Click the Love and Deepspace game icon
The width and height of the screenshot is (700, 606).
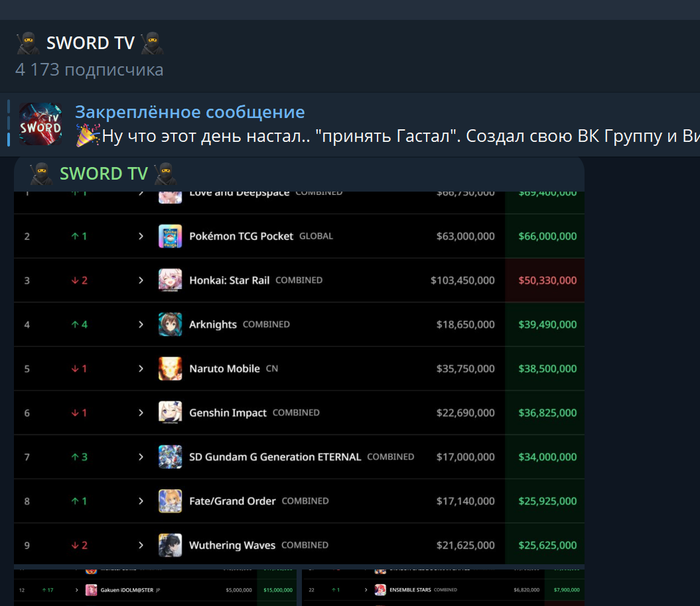pyautogui.click(x=170, y=197)
